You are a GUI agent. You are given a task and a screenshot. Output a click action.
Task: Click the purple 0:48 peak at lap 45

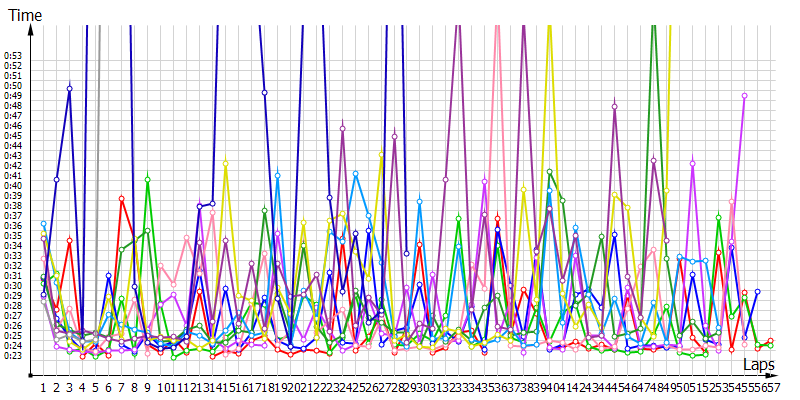614,105
